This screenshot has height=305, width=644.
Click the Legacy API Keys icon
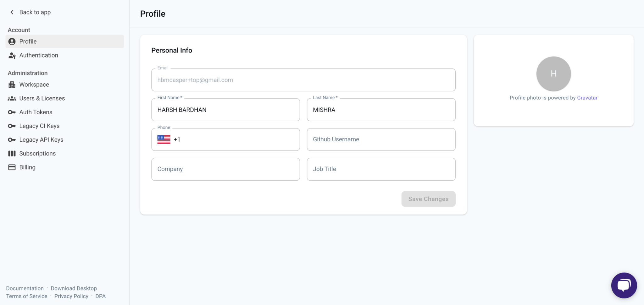(x=12, y=139)
